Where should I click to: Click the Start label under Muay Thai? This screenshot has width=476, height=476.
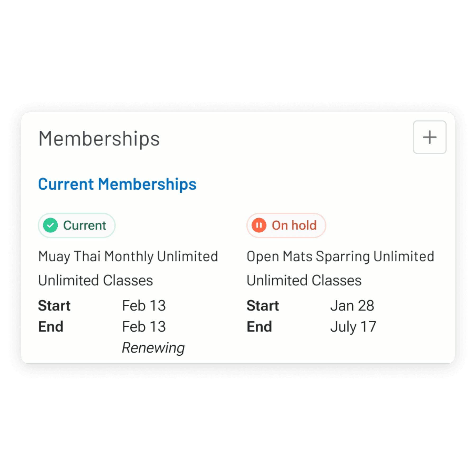(x=54, y=306)
